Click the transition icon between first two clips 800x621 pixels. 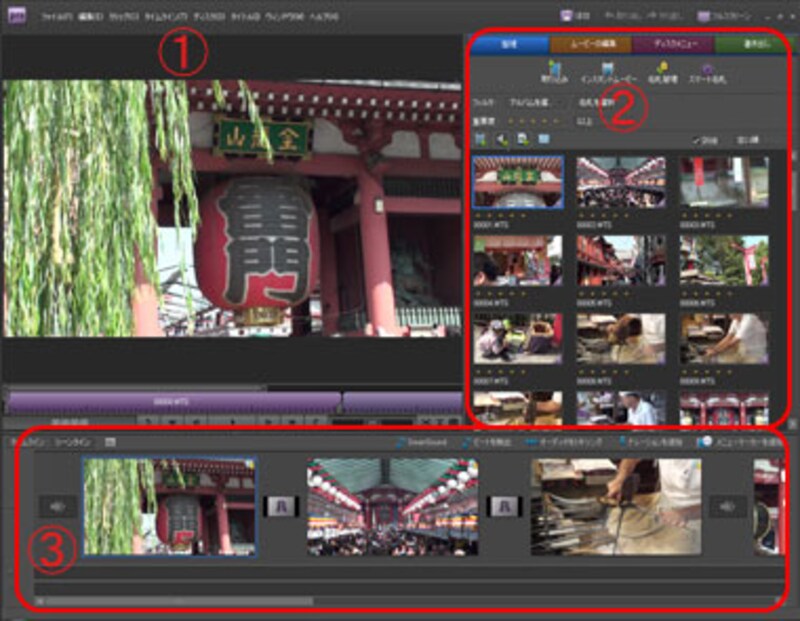[281, 507]
